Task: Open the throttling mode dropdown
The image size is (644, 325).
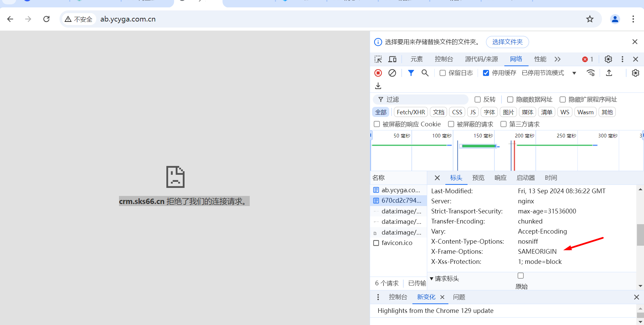Action: click(574, 73)
